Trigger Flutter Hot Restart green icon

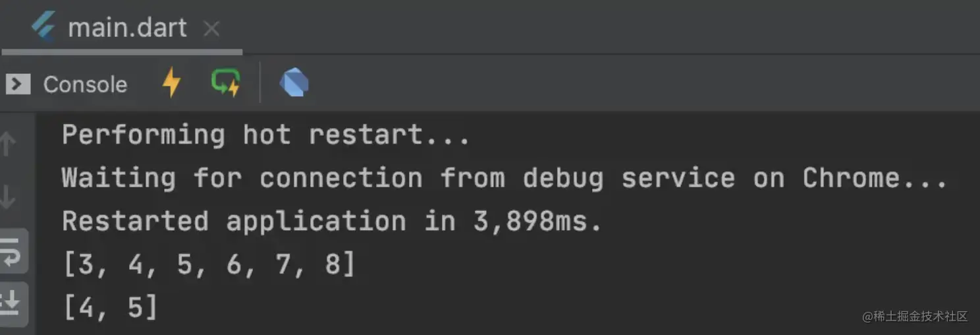pos(225,84)
